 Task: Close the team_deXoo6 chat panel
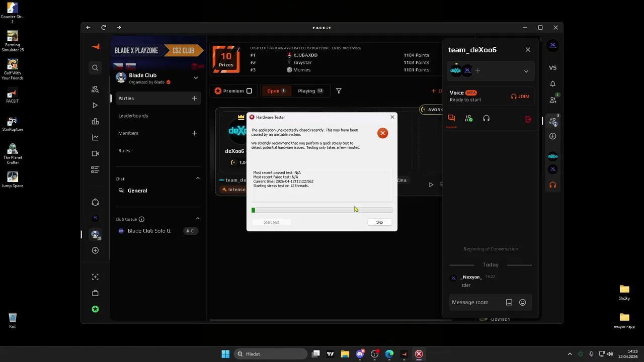click(528, 50)
